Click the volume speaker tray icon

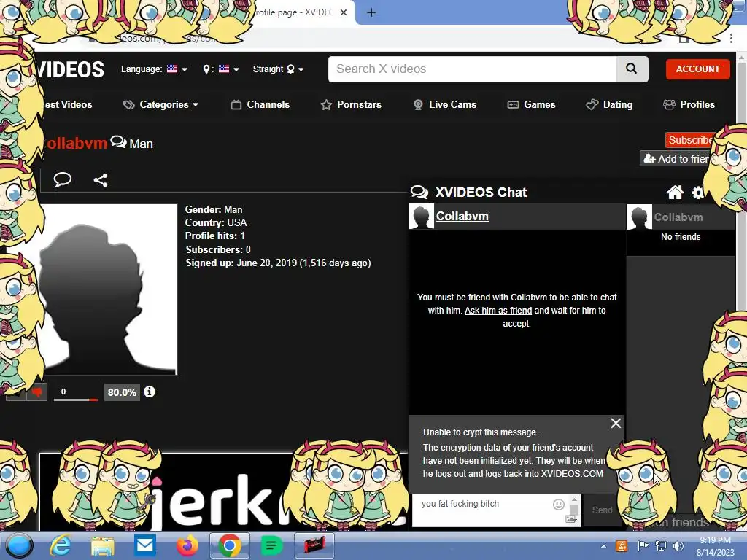click(x=678, y=546)
